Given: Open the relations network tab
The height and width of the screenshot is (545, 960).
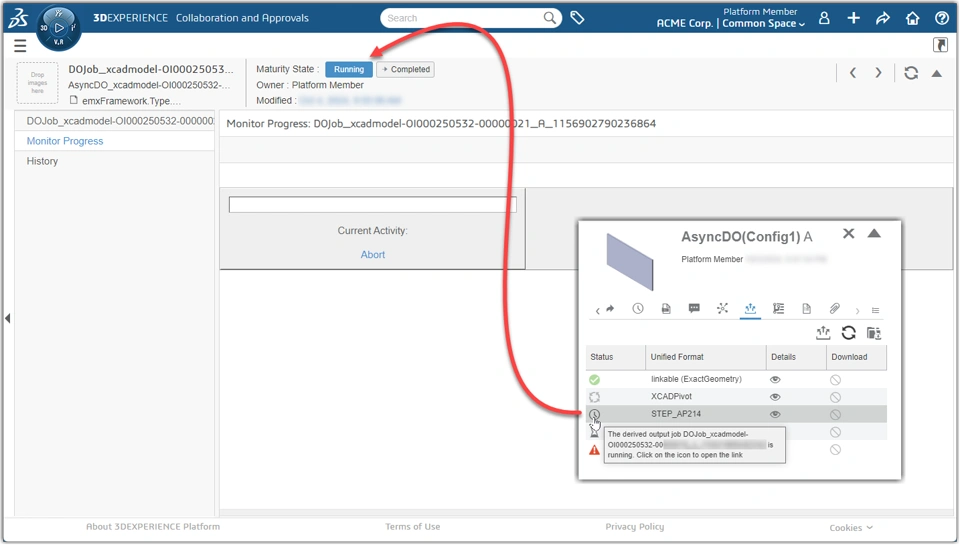Looking at the screenshot, I should (722, 308).
